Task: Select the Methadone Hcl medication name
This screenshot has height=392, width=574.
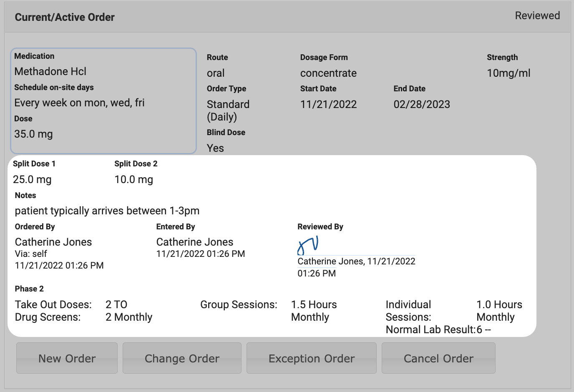Action: (x=50, y=72)
